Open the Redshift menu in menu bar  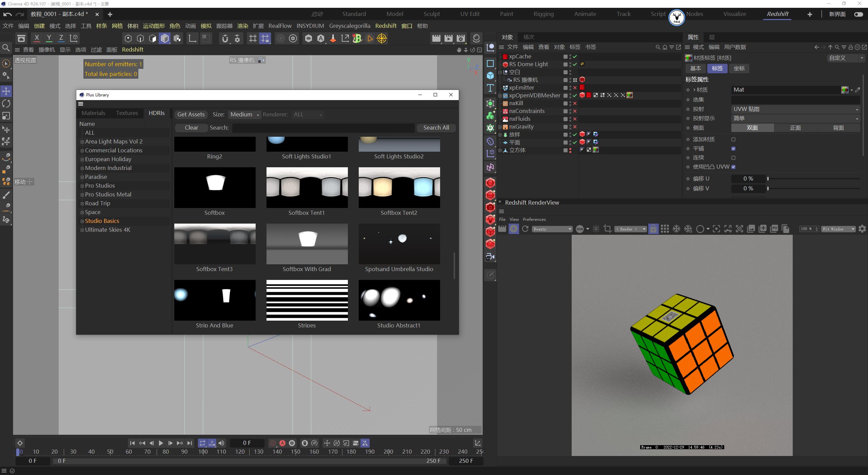pos(386,26)
